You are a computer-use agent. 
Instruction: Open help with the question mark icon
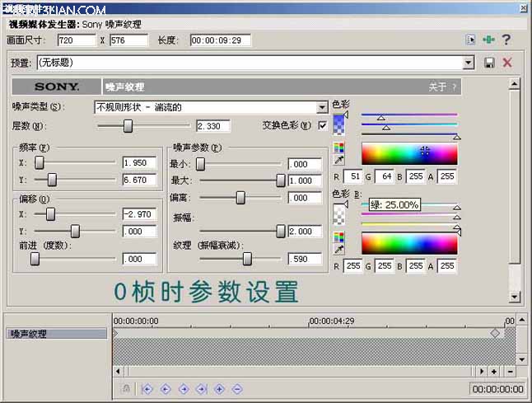pyautogui.click(x=506, y=40)
